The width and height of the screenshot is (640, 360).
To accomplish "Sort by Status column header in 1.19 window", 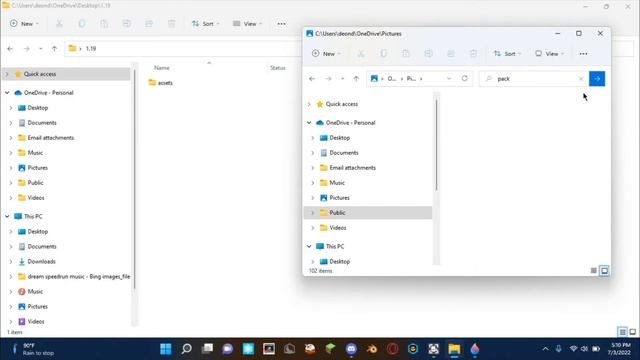I will 278,68.
